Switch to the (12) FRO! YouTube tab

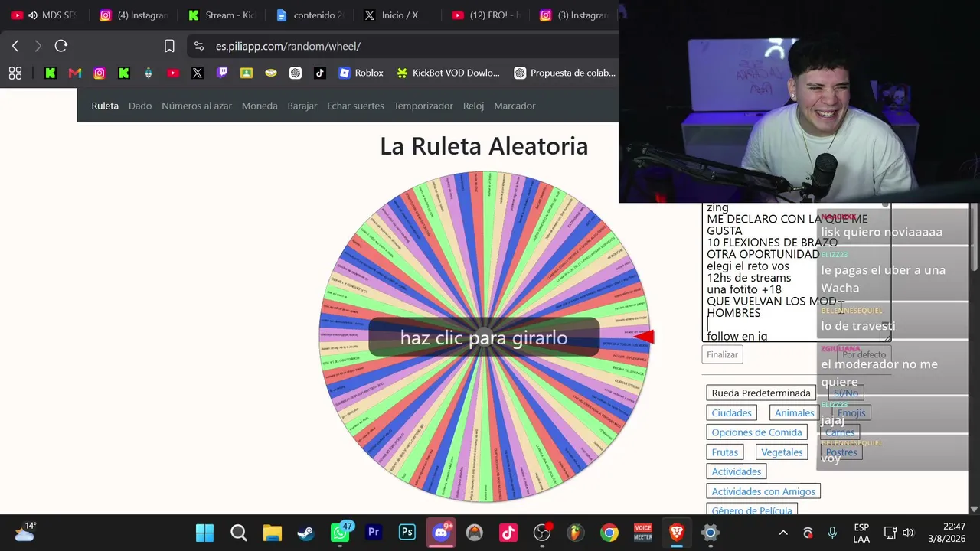[485, 15]
